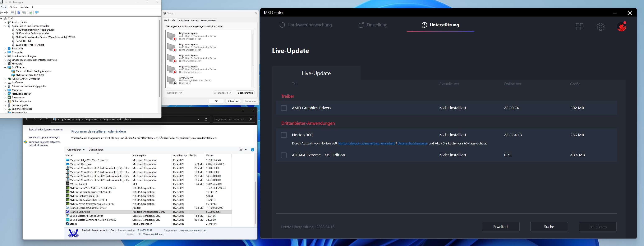Open the MSI Center apps grid icon
The image size is (644, 246).
coord(580,27)
